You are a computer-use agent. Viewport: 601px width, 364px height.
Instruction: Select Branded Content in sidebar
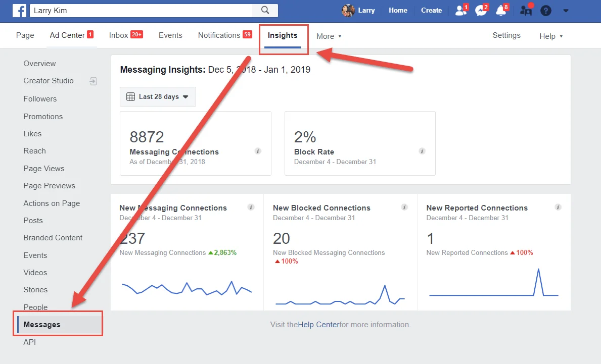53,238
